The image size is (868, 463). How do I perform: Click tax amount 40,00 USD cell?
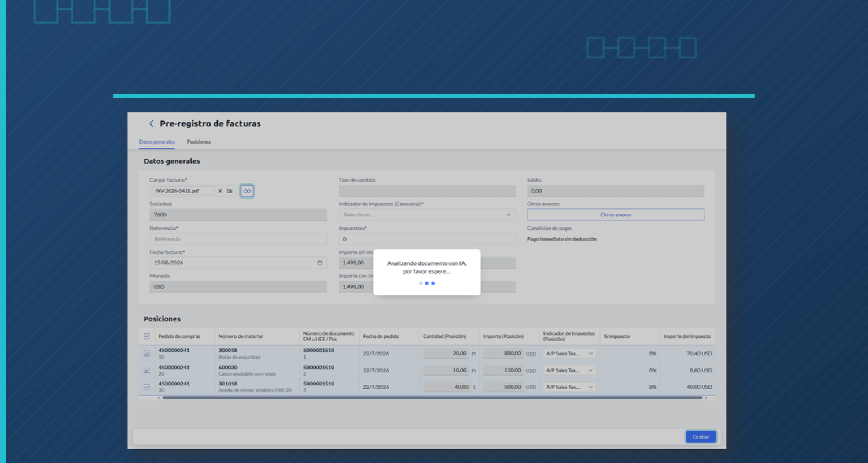click(x=699, y=387)
